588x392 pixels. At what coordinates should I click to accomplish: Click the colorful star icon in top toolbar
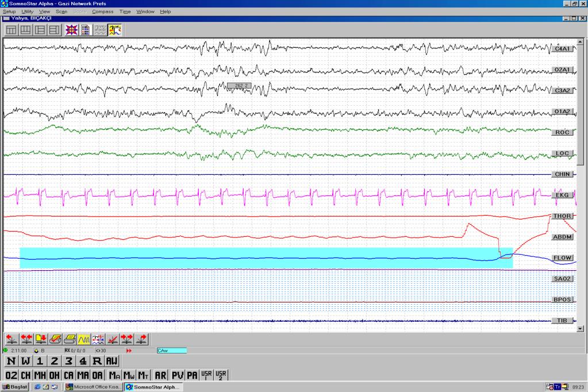click(x=72, y=30)
